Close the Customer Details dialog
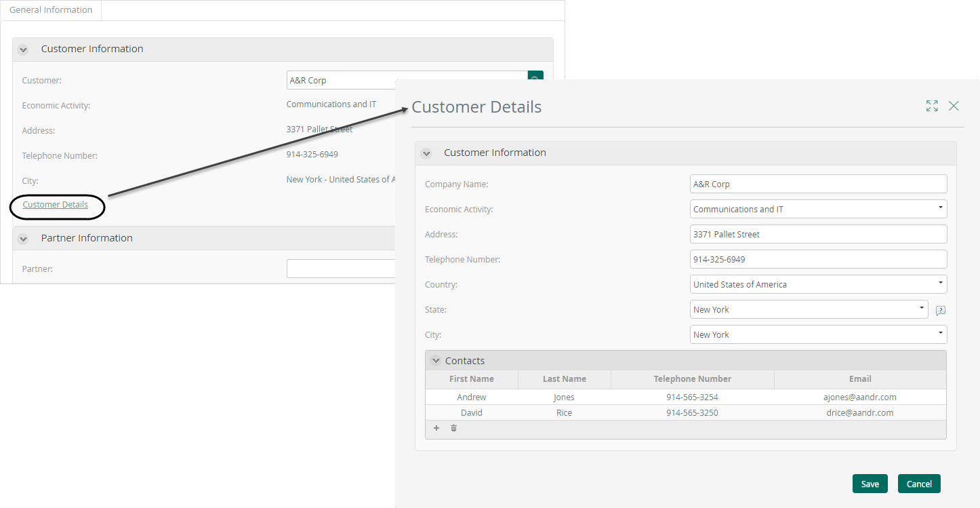Screen dimensions: 980x508 click(x=954, y=106)
